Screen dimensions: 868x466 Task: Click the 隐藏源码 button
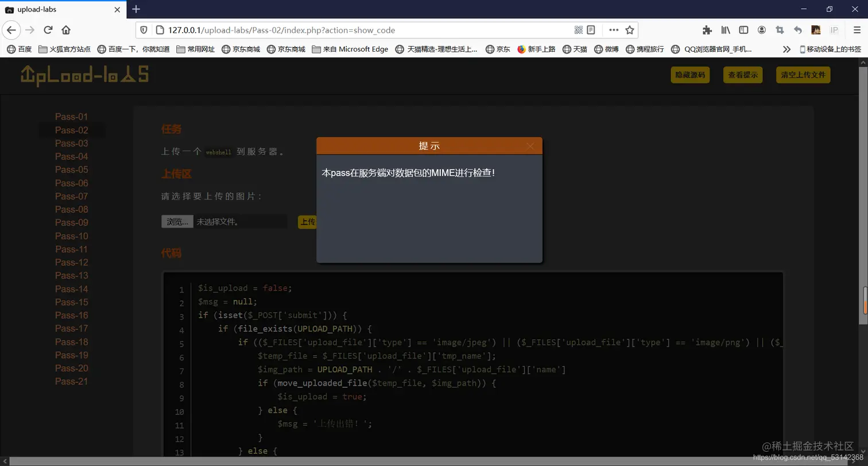point(690,75)
